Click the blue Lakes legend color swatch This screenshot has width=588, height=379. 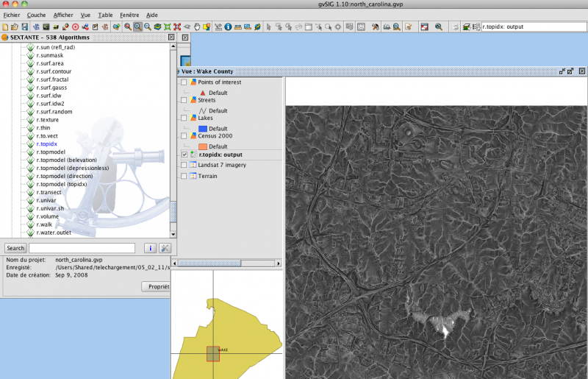[203, 129]
